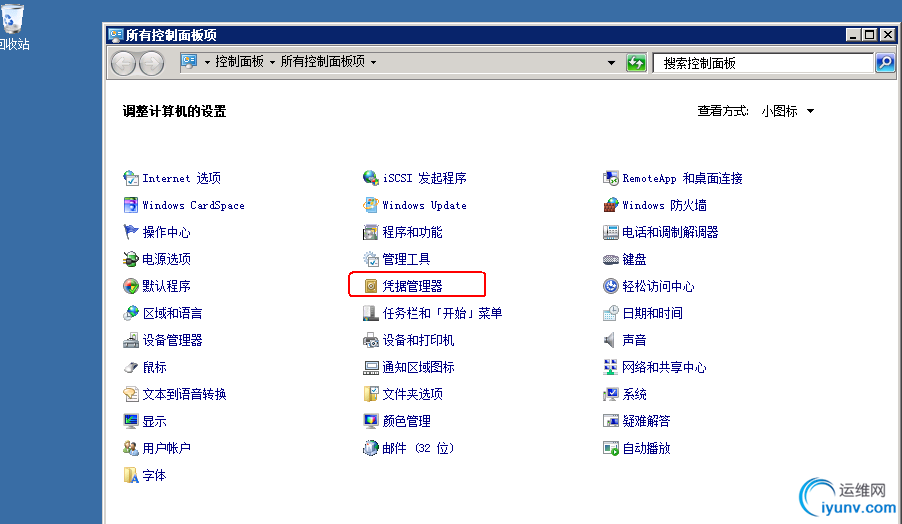
Task: Open the 网络和共享中心 text link
Action: click(664, 368)
